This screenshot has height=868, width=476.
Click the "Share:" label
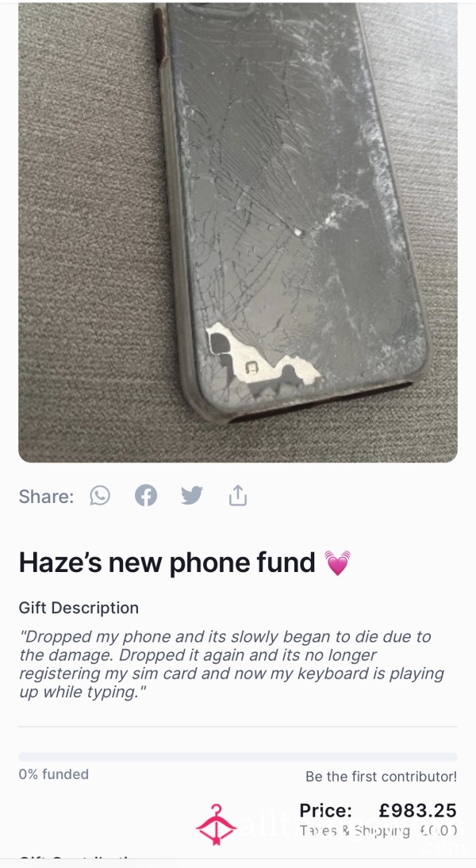pyautogui.click(x=46, y=496)
